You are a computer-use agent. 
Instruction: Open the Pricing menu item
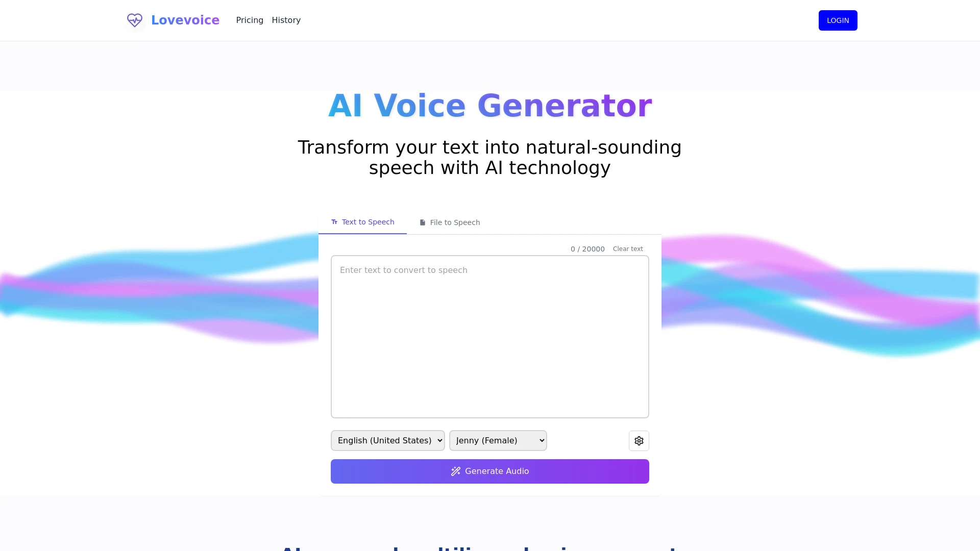pos(250,20)
